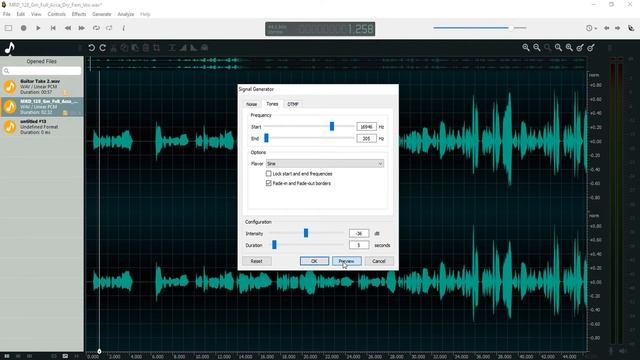Start recording with the Record button

click(24, 28)
